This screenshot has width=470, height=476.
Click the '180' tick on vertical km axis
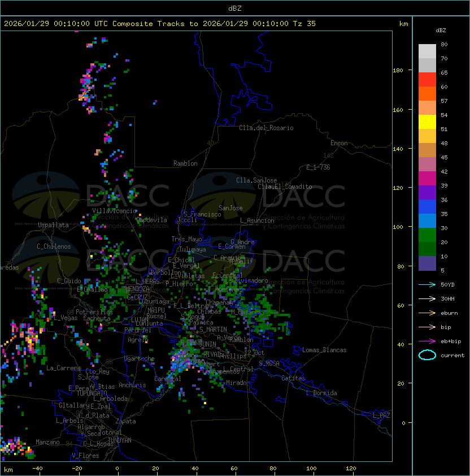(x=398, y=71)
